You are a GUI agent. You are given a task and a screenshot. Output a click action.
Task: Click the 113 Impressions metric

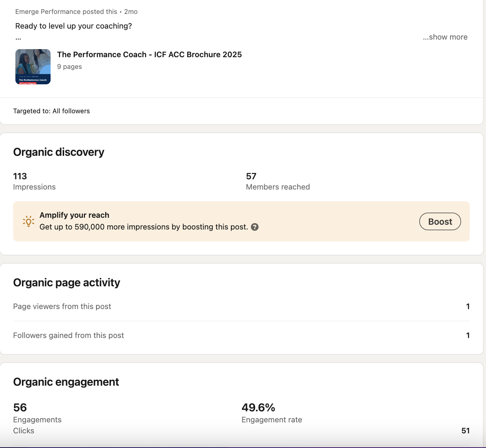click(34, 181)
